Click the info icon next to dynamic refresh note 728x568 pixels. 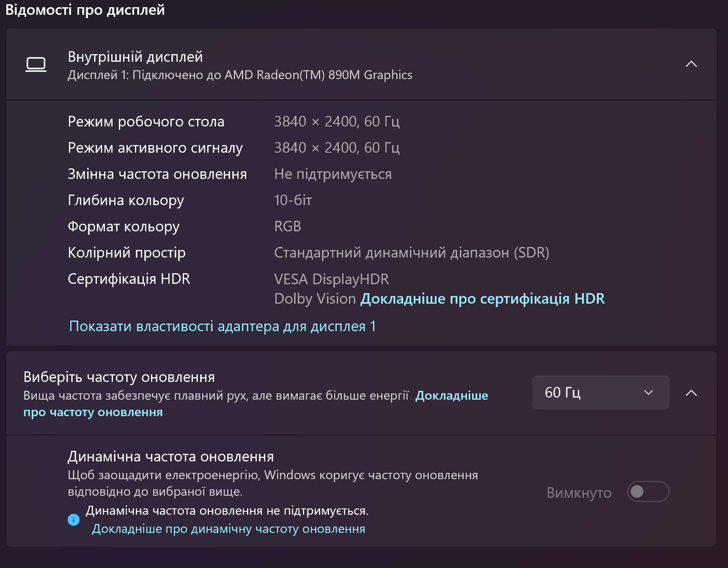(74, 520)
